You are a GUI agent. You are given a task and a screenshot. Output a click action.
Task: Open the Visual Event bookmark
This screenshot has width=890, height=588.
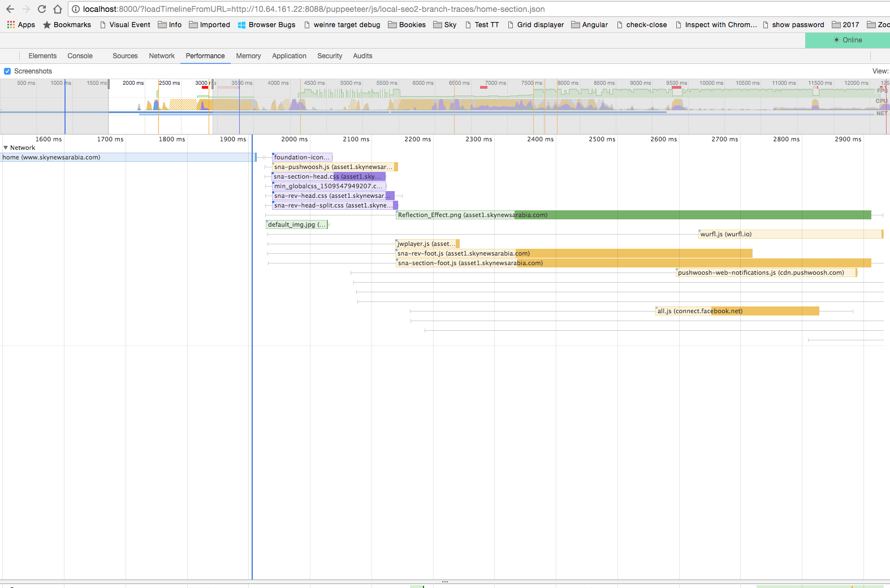[125, 25]
